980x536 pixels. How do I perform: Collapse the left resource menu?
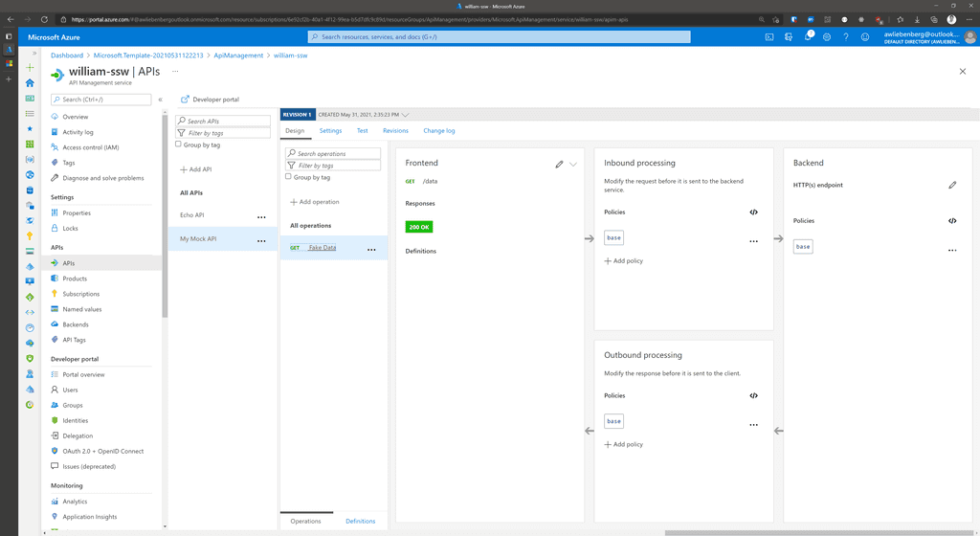pyautogui.click(x=160, y=100)
